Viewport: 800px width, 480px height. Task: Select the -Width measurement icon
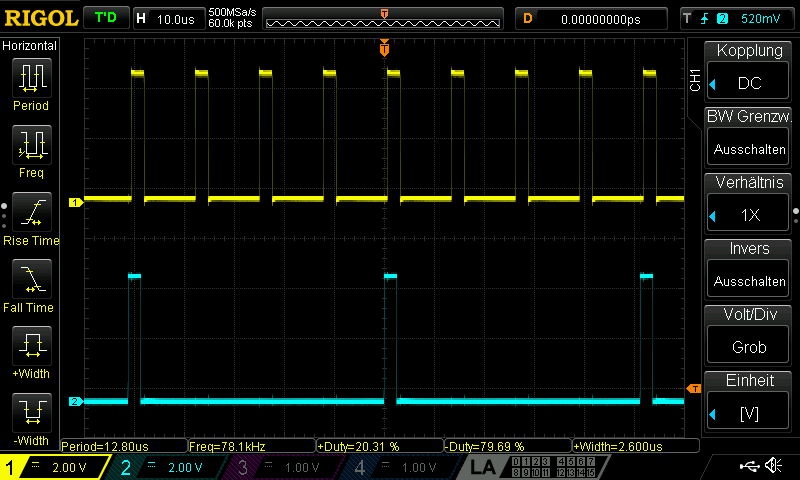pos(32,413)
